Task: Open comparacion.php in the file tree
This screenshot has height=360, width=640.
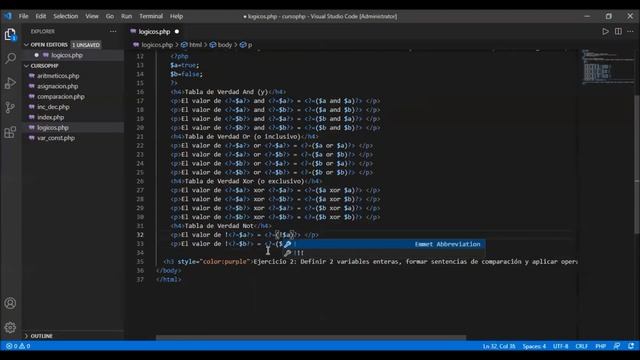Action: [x=73, y=97]
